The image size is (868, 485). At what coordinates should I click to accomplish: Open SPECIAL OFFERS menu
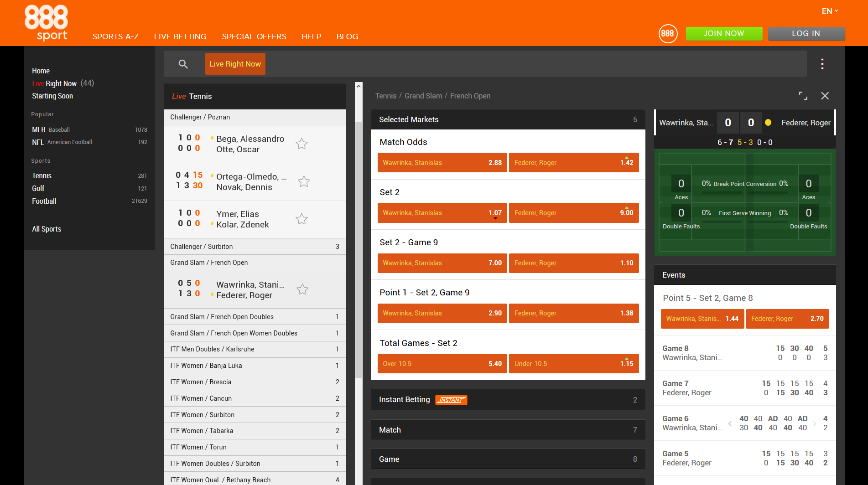pyautogui.click(x=254, y=36)
